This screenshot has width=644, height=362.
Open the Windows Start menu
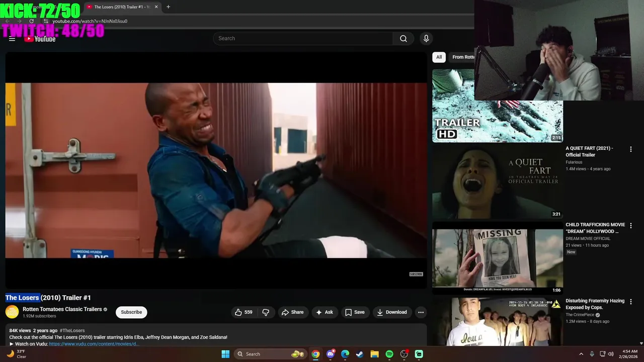pos(225,354)
